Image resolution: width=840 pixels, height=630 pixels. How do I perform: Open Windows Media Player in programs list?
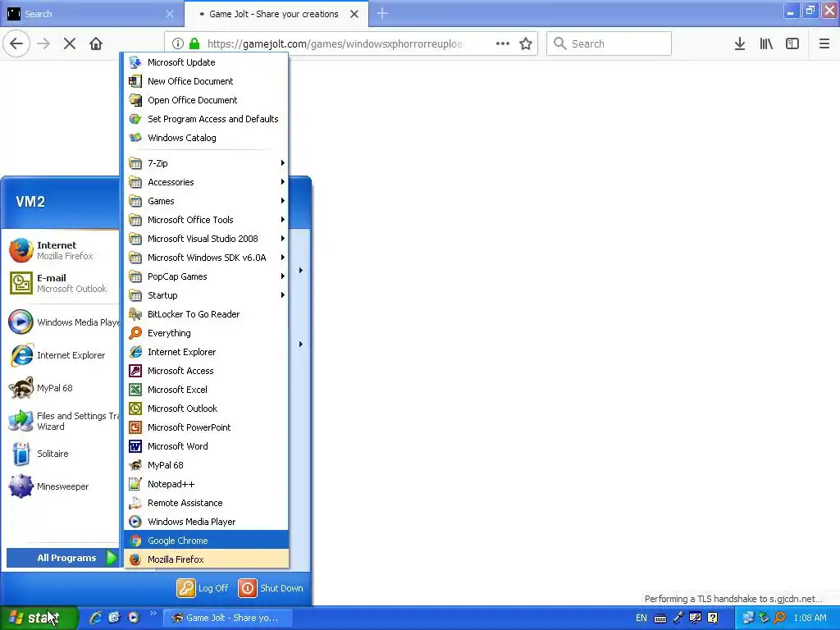point(206,521)
